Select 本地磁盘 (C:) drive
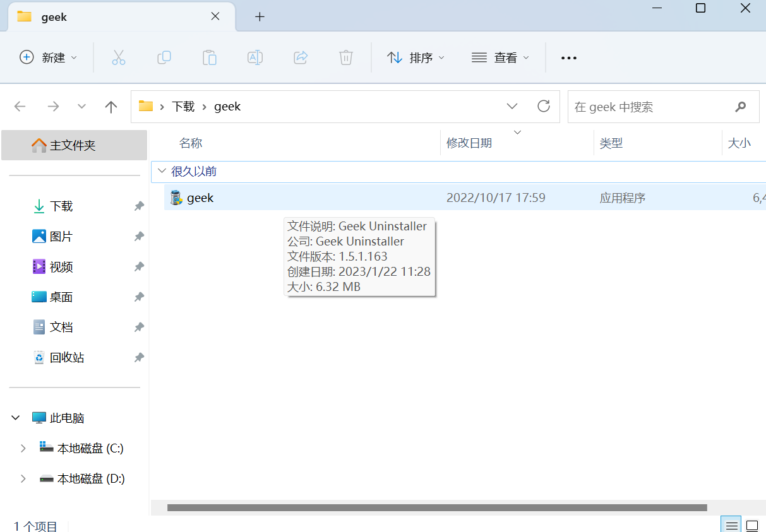766x532 pixels. point(90,448)
